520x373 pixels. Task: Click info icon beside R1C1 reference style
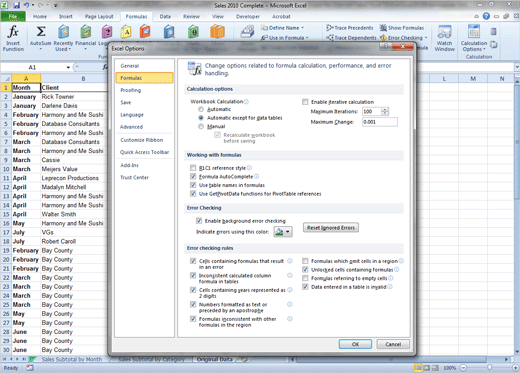(x=249, y=168)
